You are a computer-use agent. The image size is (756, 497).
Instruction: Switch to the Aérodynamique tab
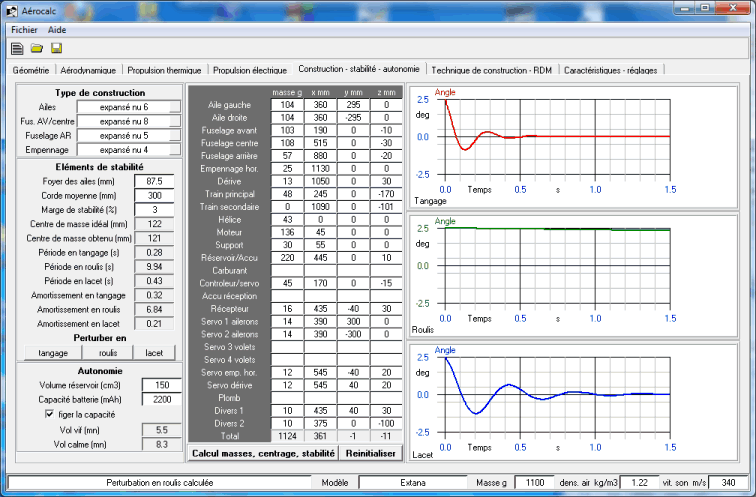tap(88, 70)
